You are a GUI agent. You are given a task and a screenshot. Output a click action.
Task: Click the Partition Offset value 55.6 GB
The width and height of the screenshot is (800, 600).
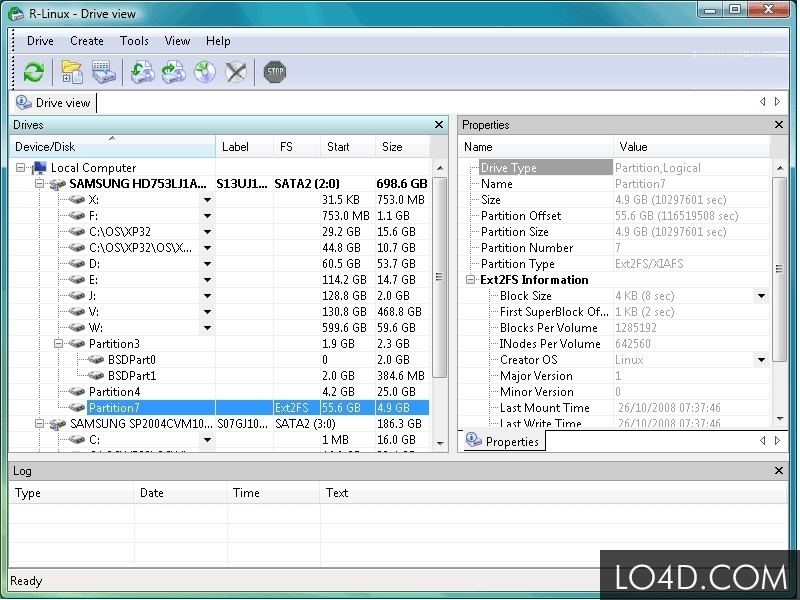[x=676, y=216]
